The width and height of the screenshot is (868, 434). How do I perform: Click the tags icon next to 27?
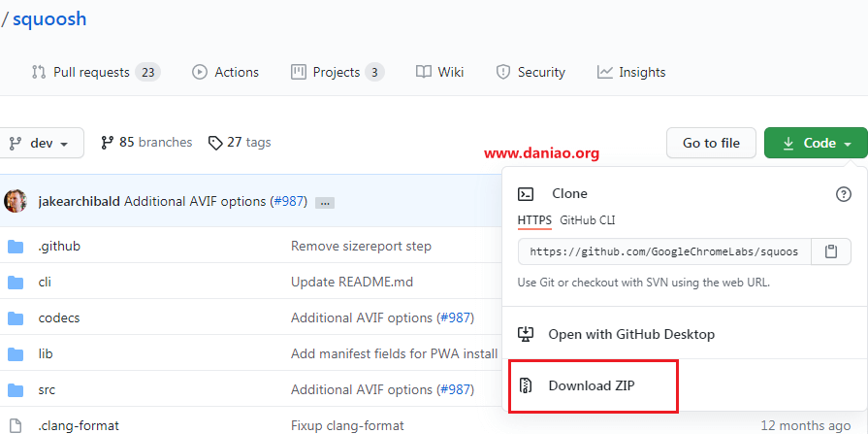215,143
